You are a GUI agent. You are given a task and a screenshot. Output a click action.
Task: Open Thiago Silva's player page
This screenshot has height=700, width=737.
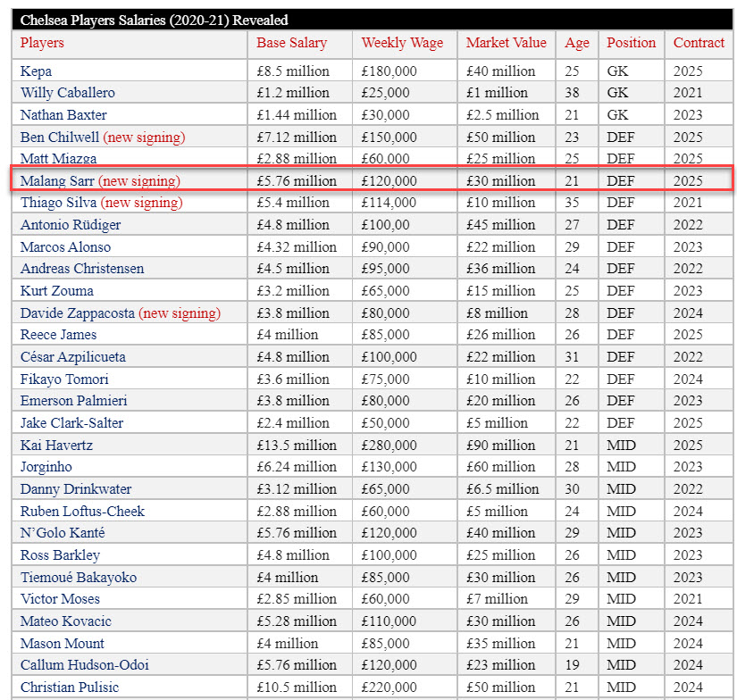pyautogui.click(x=58, y=203)
